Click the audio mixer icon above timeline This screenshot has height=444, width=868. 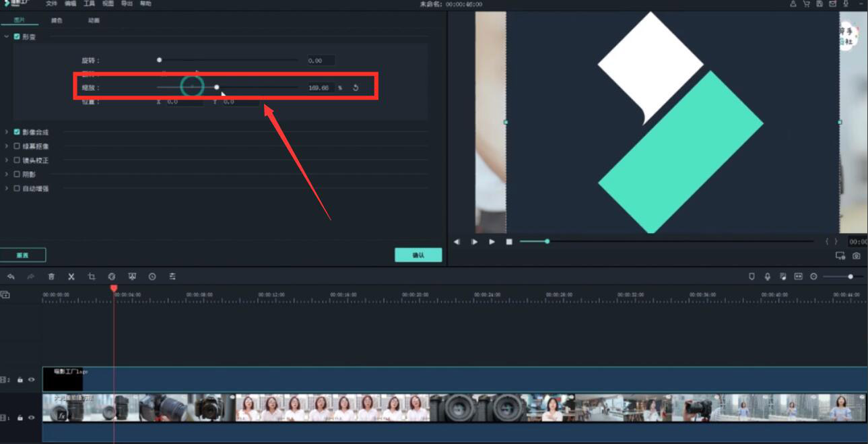pos(783,277)
